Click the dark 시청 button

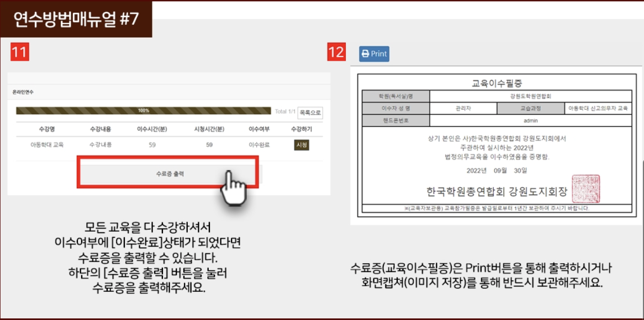(302, 145)
